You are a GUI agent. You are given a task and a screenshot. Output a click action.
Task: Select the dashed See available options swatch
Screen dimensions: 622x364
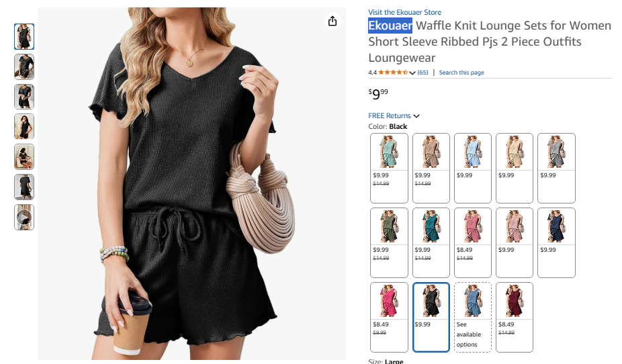pos(473,317)
